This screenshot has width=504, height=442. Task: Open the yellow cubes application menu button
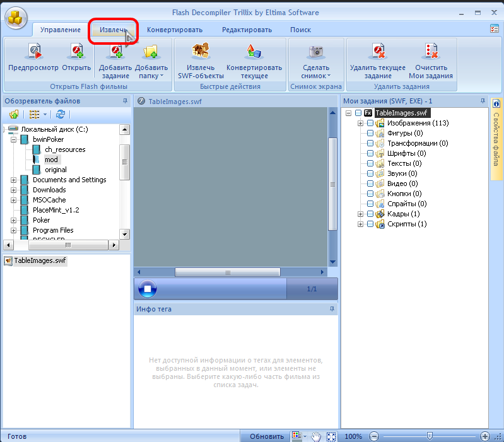pyautogui.click(x=15, y=18)
